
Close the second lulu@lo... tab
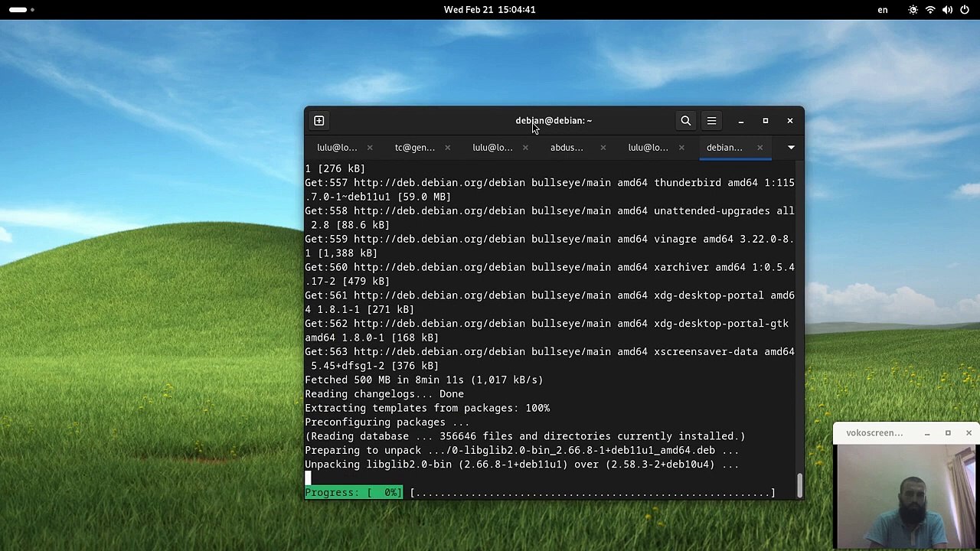pos(525,148)
